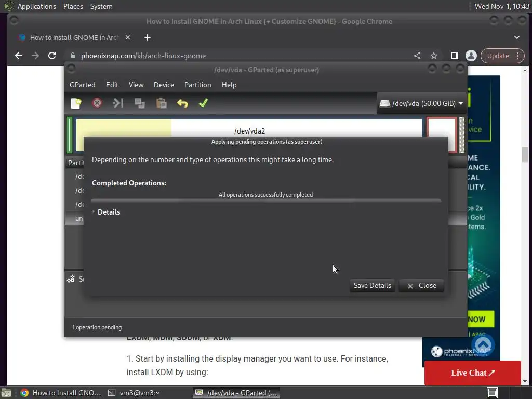The width and height of the screenshot is (532, 399).
Task: Click the Paste partition clipboard icon
Action: tap(161, 103)
